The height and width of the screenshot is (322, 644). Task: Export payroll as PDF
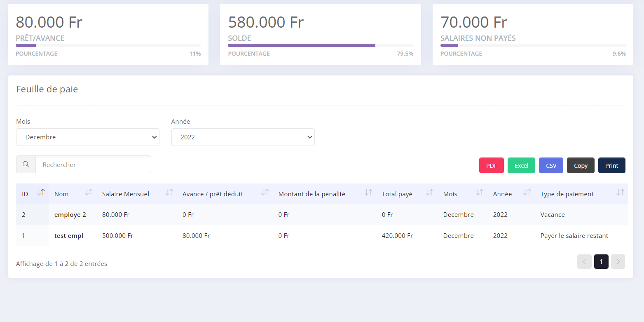tap(491, 166)
